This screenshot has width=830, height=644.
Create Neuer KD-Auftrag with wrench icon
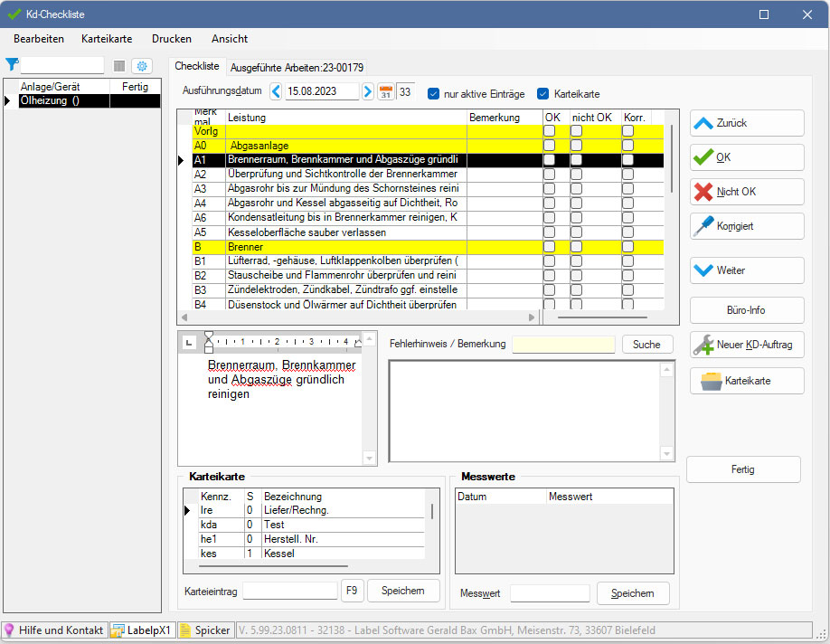746,345
